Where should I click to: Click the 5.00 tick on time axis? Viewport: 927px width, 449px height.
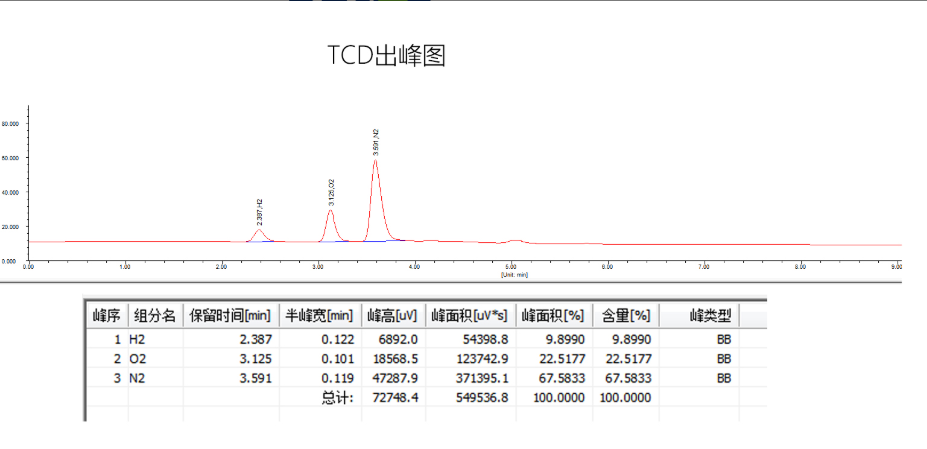tap(511, 267)
